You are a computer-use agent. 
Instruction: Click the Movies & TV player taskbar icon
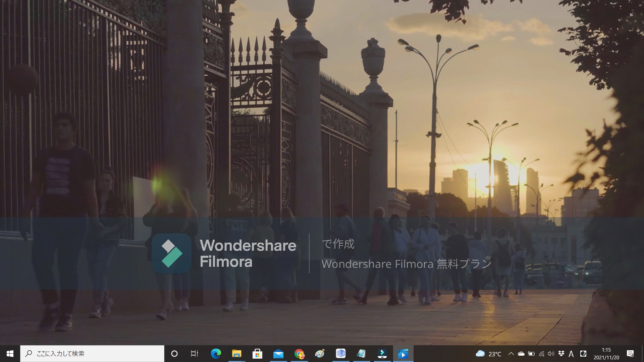point(403,354)
